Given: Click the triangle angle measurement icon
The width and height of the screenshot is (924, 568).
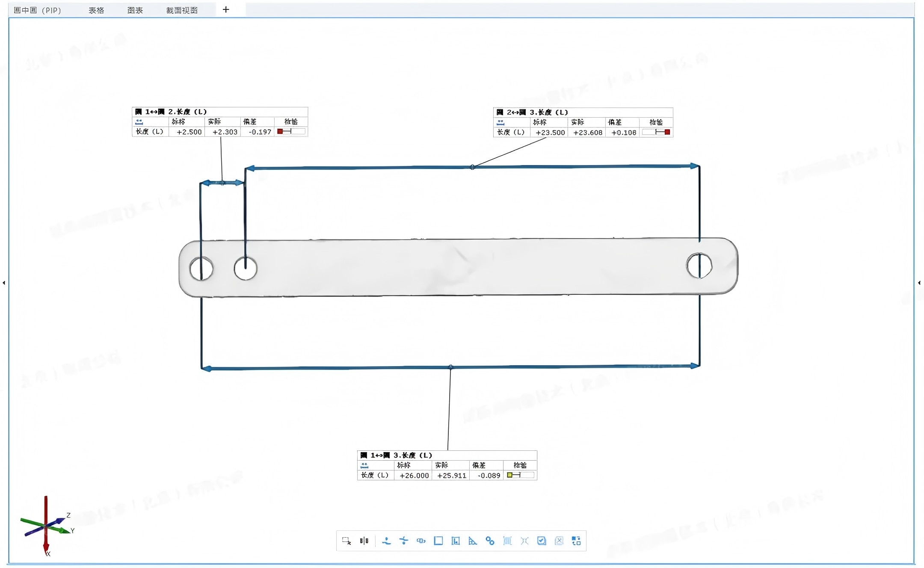Looking at the screenshot, I should (x=473, y=541).
